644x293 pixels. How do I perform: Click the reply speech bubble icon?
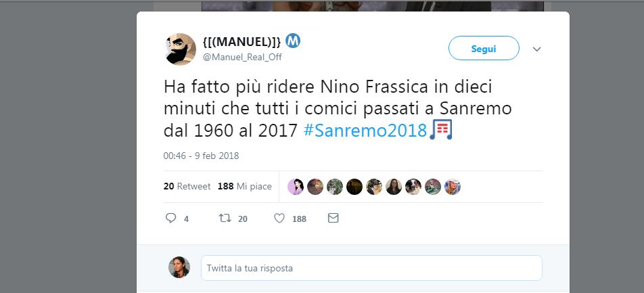171,218
